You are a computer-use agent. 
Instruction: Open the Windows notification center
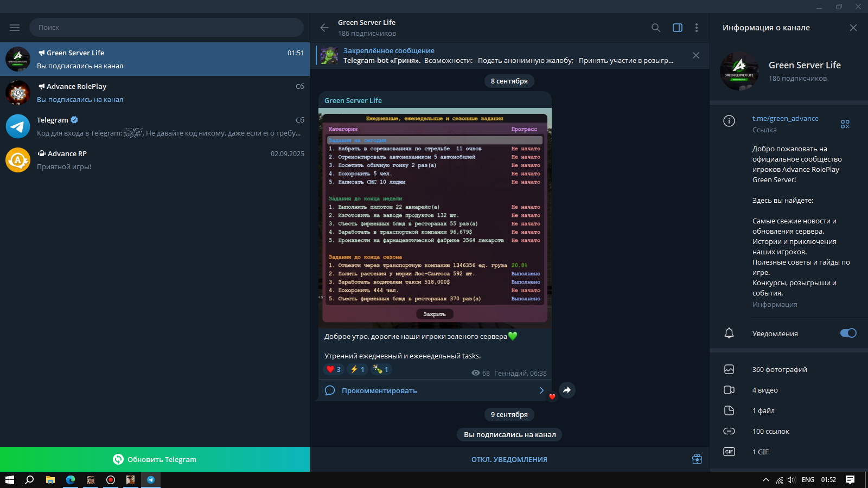coord(850,480)
